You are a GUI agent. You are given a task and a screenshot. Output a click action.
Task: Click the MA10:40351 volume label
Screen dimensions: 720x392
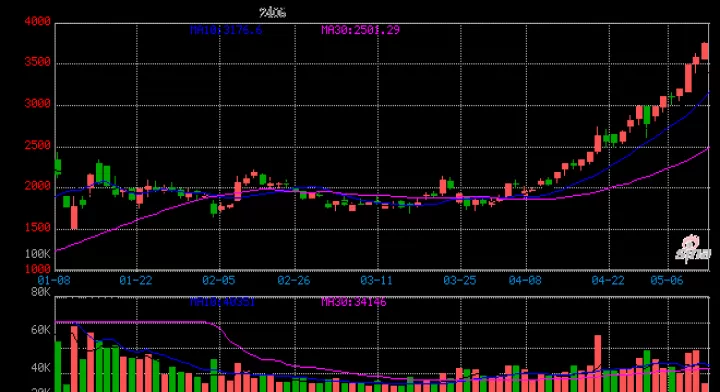point(222,302)
